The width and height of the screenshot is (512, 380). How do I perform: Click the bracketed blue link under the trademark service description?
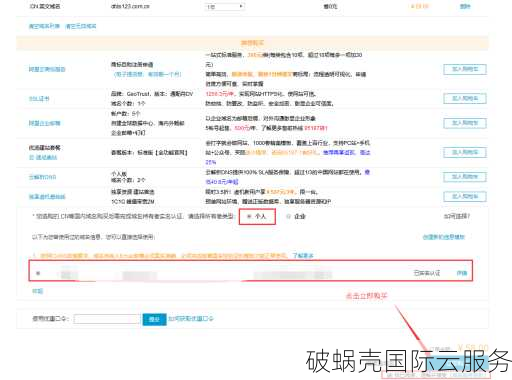[148, 74]
